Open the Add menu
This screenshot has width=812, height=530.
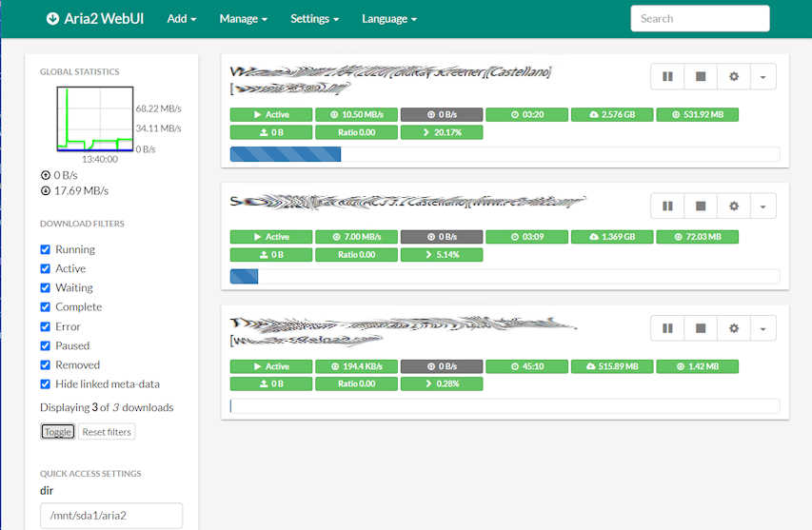[x=182, y=19]
